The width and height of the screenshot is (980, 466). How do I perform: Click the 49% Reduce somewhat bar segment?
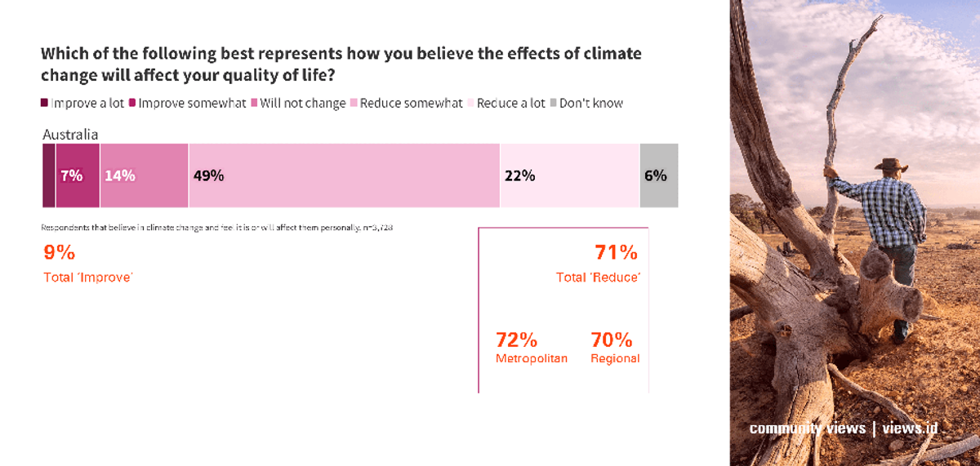(344, 175)
